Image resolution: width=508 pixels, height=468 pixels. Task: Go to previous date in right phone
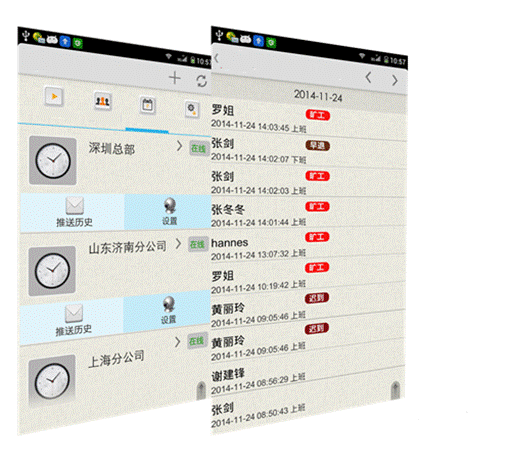(x=368, y=77)
